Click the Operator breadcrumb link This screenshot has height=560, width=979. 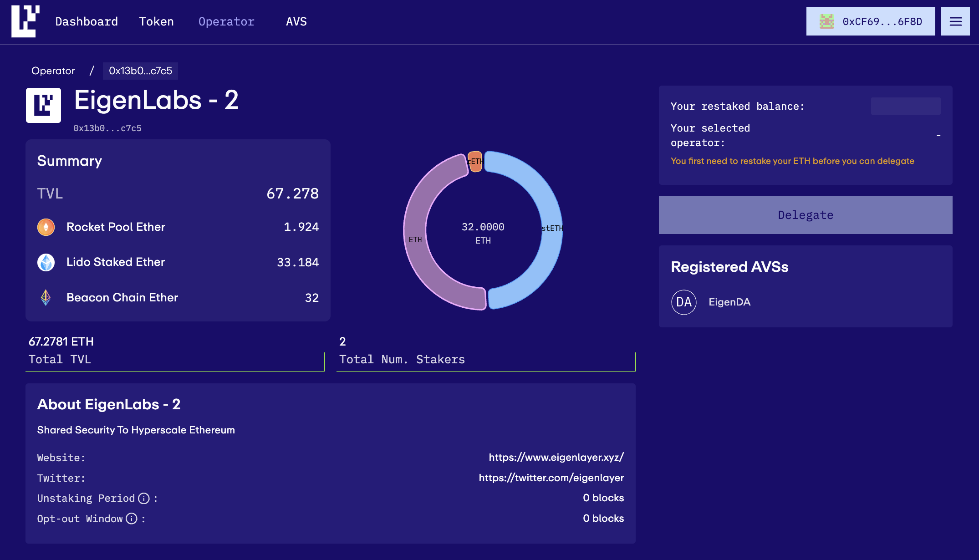[x=53, y=71]
